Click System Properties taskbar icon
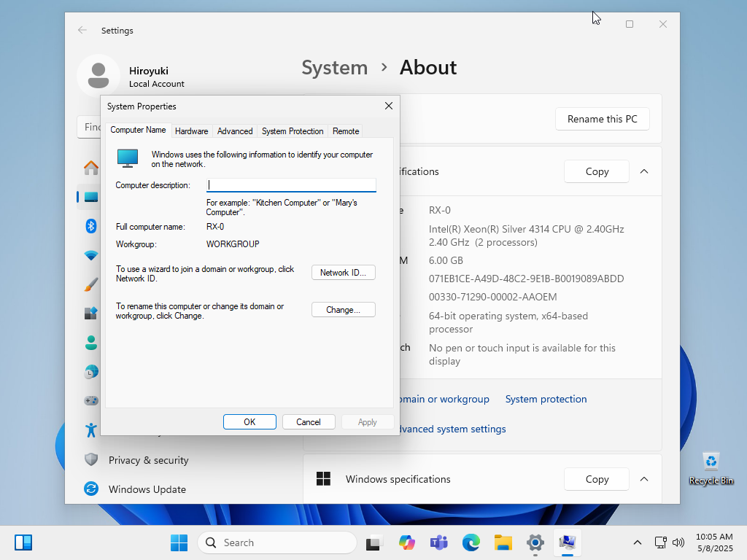Screen dimensions: 747x560 568,542
